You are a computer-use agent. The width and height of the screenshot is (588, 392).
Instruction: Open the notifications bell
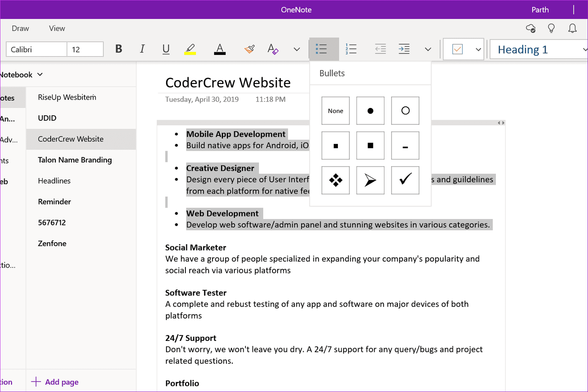572,28
